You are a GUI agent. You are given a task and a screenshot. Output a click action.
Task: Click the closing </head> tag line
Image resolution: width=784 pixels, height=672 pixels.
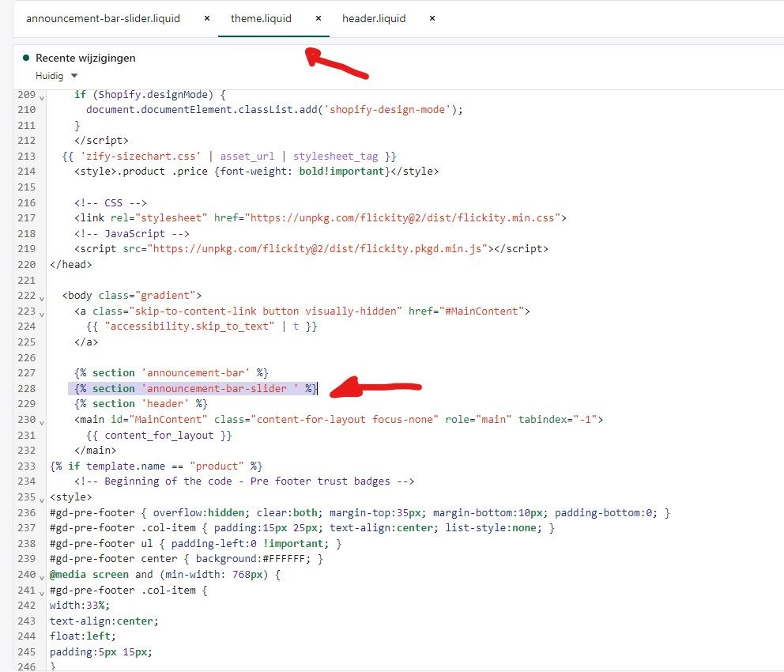pyautogui.click(x=71, y=265)
